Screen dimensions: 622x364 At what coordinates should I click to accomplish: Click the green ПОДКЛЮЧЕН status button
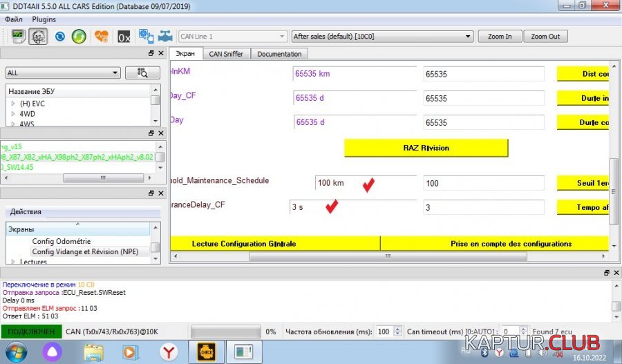(31, 332)
